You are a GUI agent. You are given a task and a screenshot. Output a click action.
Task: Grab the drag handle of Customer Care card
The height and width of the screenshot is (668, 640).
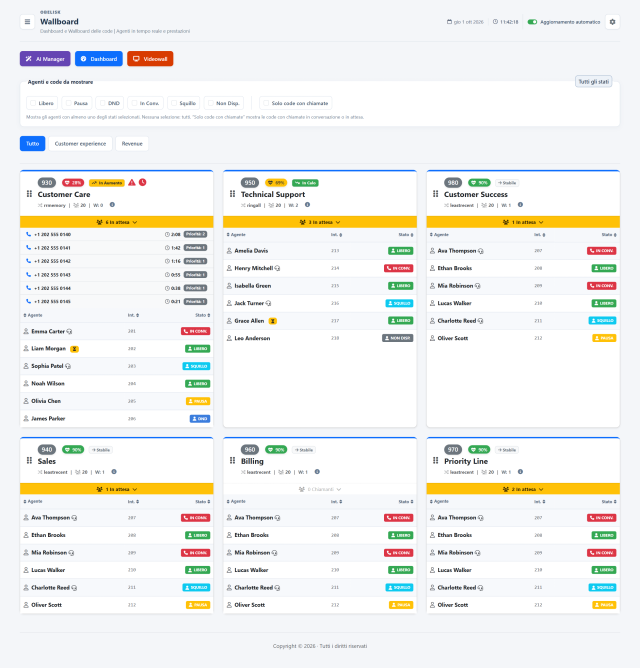[x=29, y=194]
